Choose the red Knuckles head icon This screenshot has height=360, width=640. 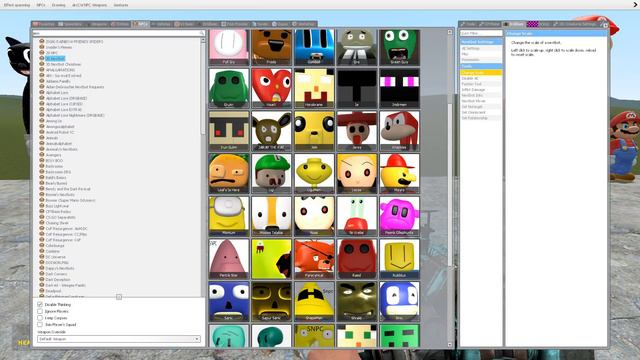(x=399, y=131)
